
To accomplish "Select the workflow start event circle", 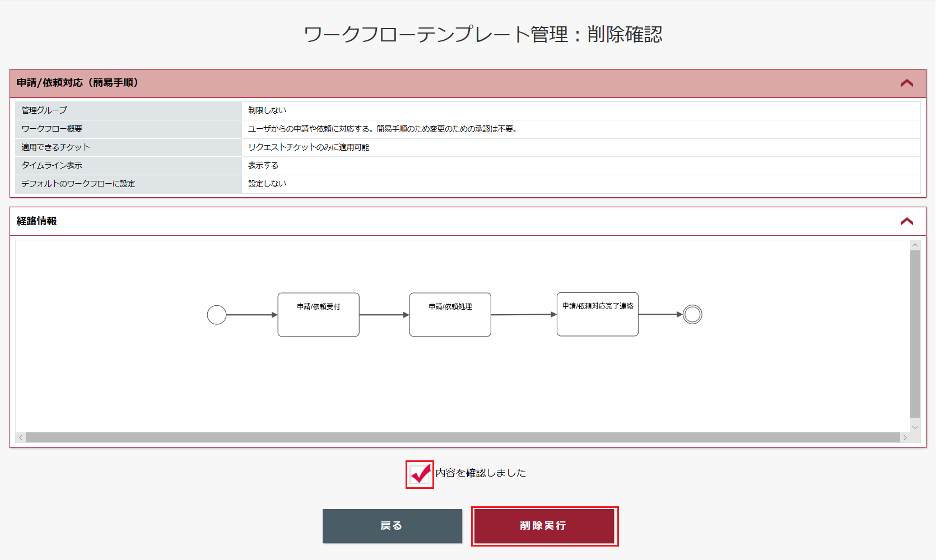I will click(x=217, y=315).
